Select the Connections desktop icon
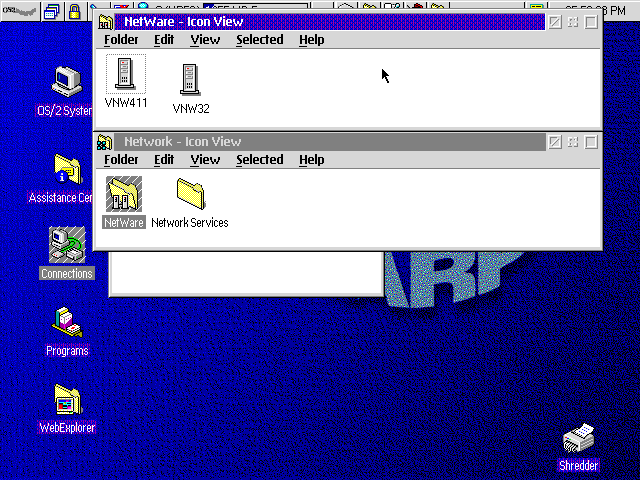The height and width of the screenshot is (480, 640). [67, 244]
